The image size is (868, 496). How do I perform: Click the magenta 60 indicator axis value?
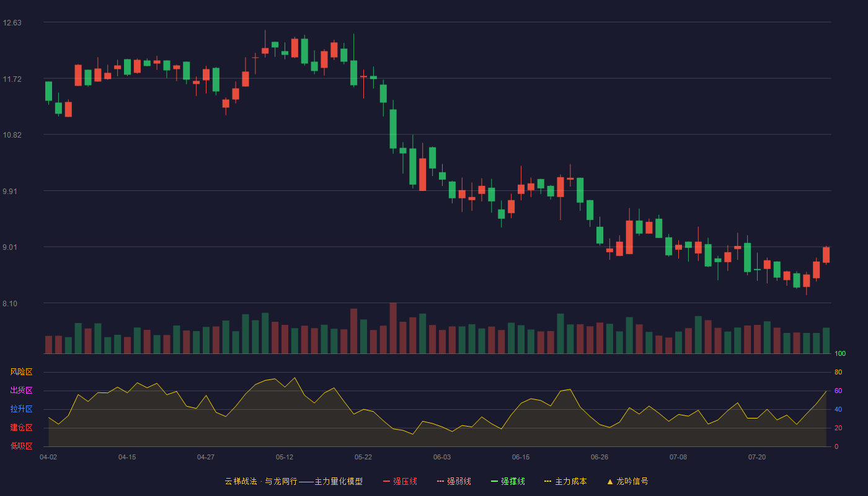point(838,391)
